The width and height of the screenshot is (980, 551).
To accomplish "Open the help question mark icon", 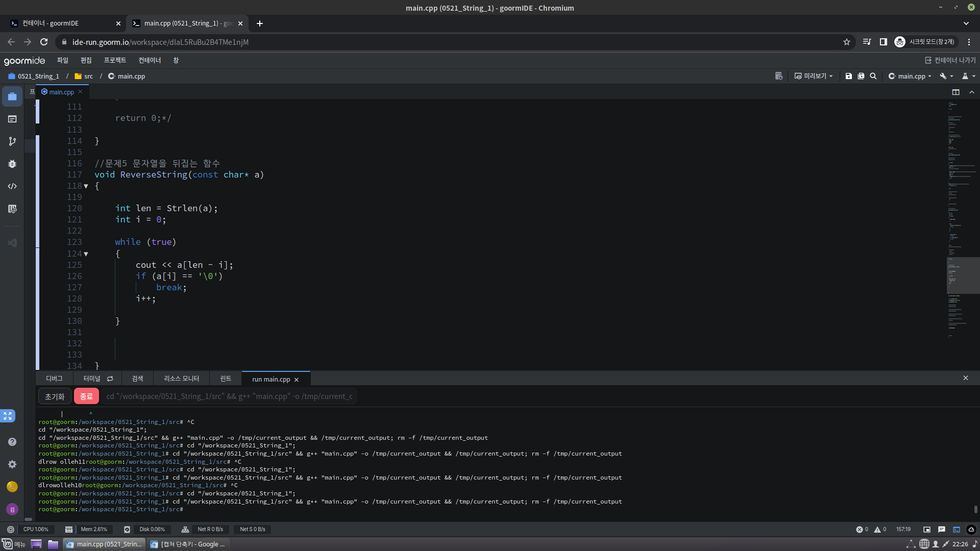I will [x=12, y=442].
